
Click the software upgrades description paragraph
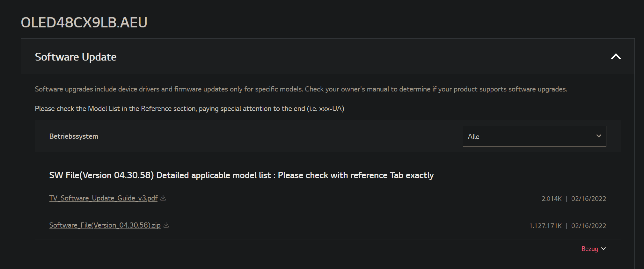(x=301, y=89)
